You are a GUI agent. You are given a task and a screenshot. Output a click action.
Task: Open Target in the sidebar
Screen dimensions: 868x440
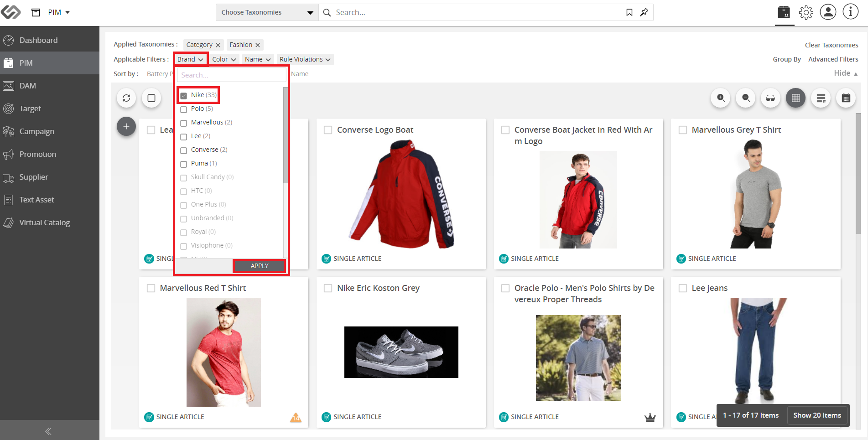click(x=50, y=109)
